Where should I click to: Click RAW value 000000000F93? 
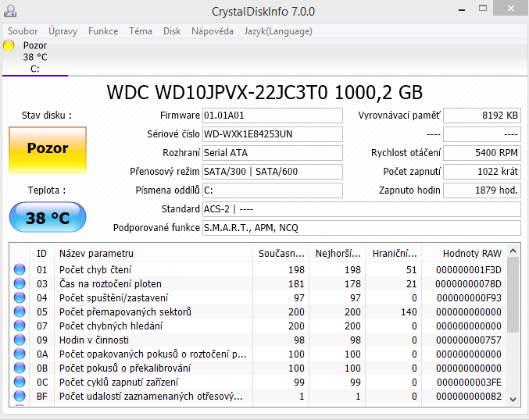(x=470, y=298)
